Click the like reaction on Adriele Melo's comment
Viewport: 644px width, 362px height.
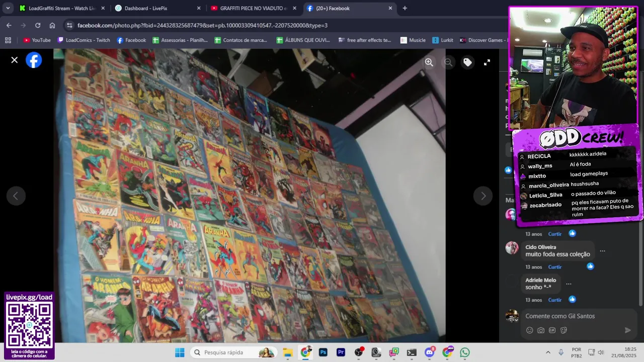click(572, 300)
